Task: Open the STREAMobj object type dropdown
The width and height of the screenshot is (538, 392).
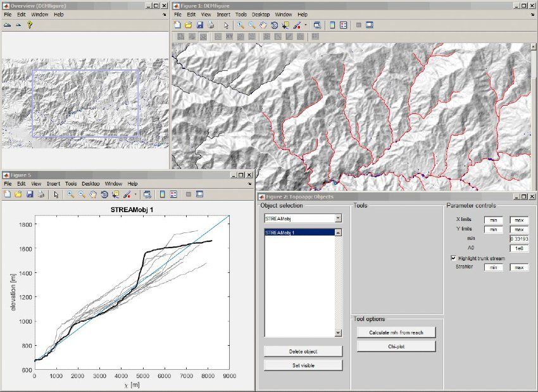Action: [x=338, y=218]
